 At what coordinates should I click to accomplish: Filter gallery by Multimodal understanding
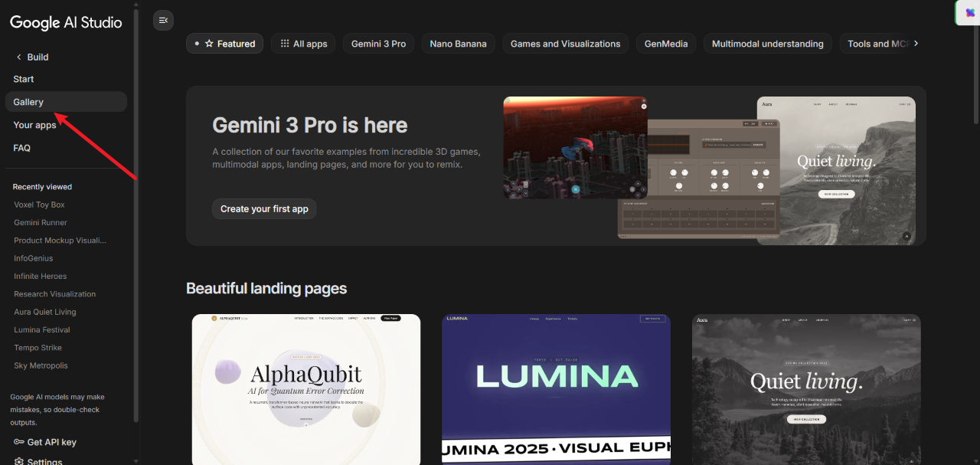tap(767, 44)
